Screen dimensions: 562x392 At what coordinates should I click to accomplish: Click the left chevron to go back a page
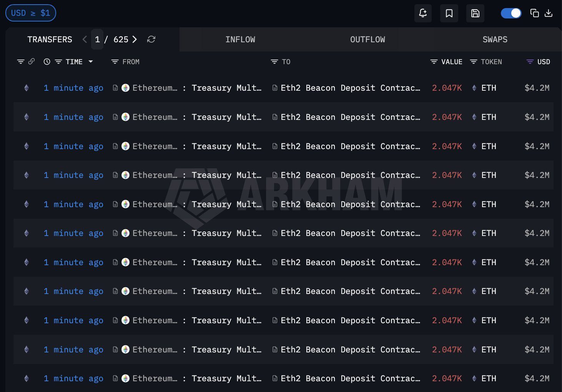click(84, 39)
